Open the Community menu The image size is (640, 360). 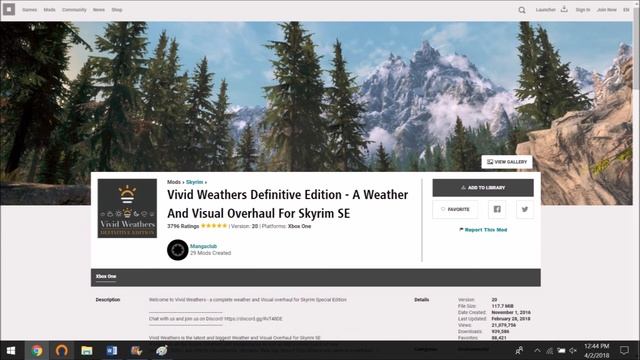click(74, 10)
